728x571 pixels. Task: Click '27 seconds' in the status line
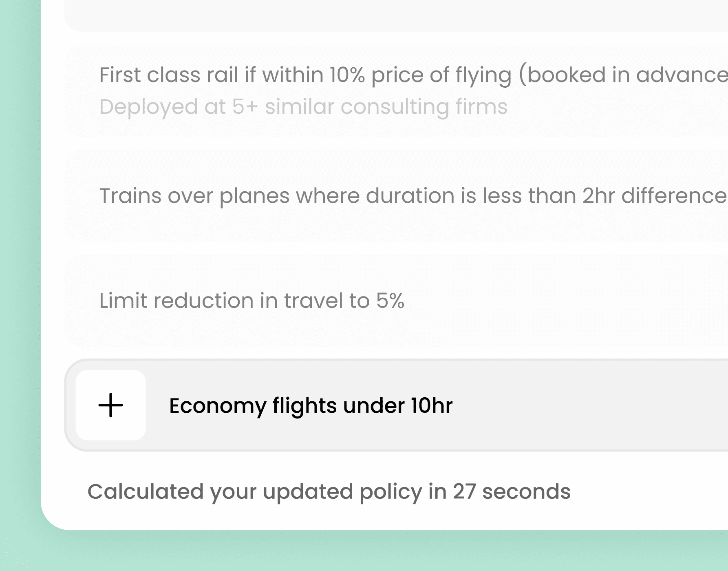tap(512, 491)
